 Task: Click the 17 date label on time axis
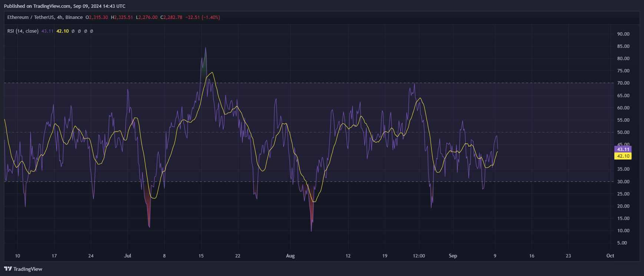pos(54,256)
